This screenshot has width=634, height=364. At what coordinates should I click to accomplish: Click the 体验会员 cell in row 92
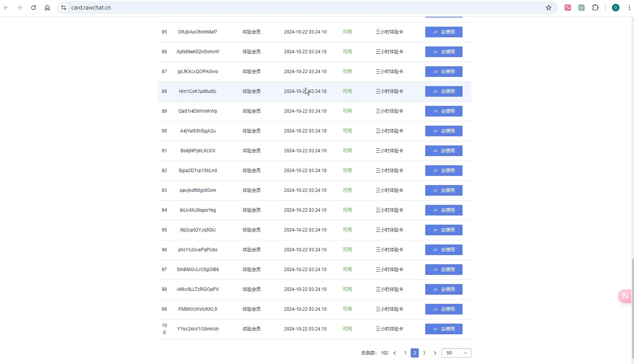[x=251, y=171]
